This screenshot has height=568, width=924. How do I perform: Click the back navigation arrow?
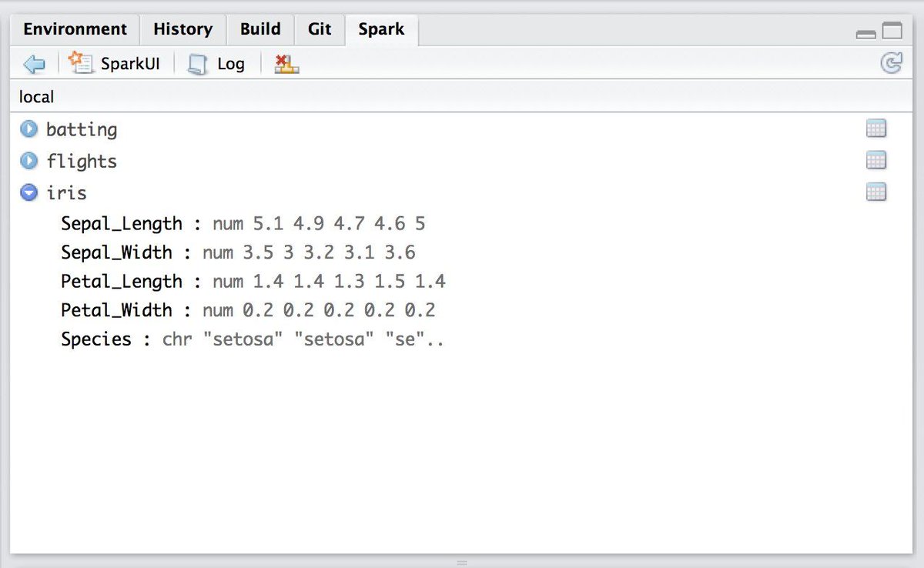(32, 64)
